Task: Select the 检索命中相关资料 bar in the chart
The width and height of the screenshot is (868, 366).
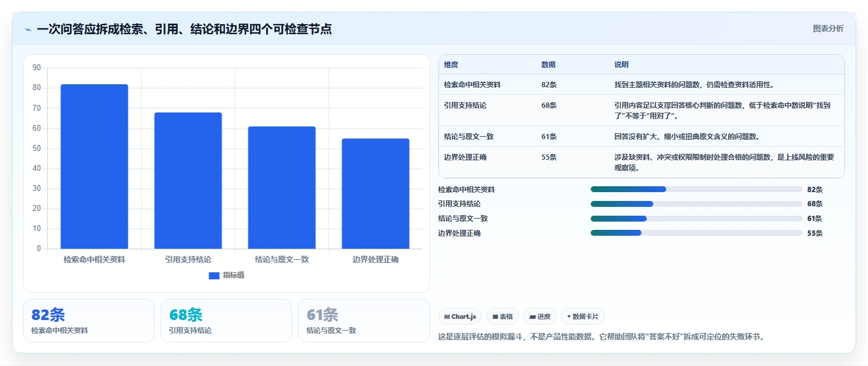Action: click(94, 166)
